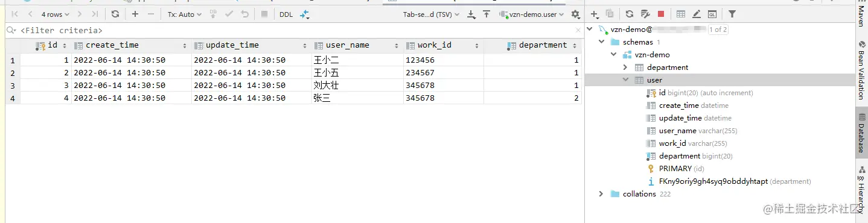This screenshot has width=868, height=223.
Task: Expand the collations node
Action: (601, 194)
